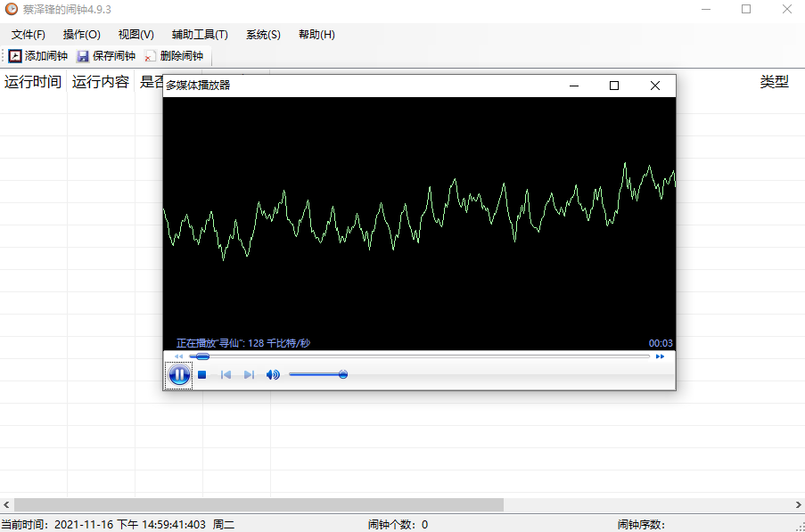The image size is (805, 532).
Task: Open the 文件(F) menu
Action: click(29, 35)
